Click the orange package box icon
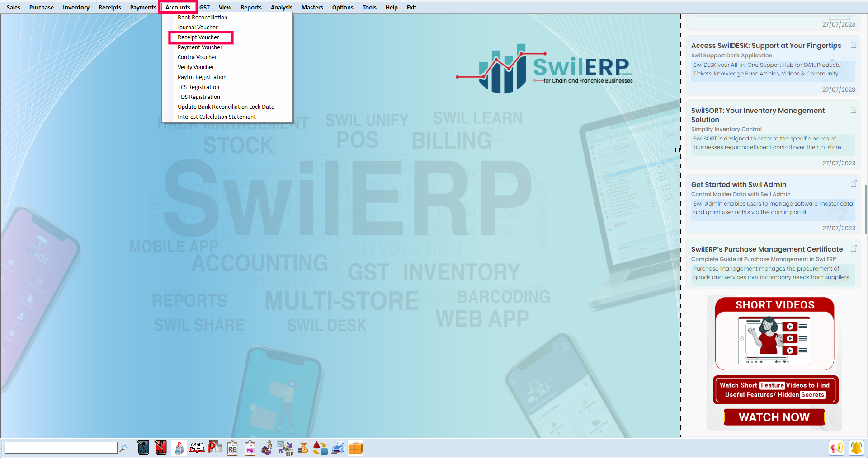Image resolution: width=868 pixels, height=458 pixels. point(356,448)
